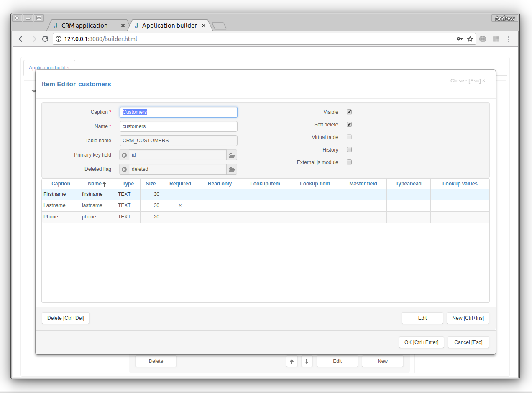
Task: Open a new browser tab
Action: [x=219, y=26]
